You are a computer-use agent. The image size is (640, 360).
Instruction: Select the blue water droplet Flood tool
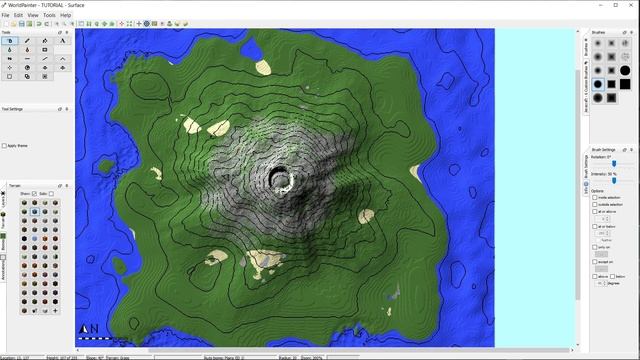coord(10,50)
